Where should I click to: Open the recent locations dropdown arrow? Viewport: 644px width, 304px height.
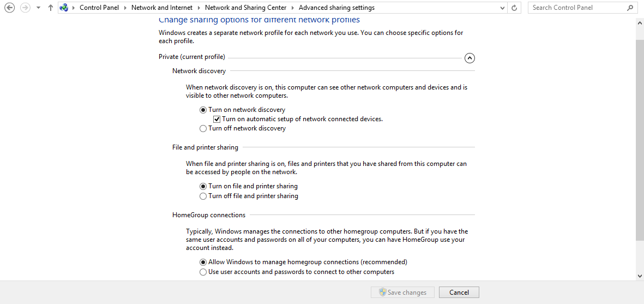pos(38,8)
